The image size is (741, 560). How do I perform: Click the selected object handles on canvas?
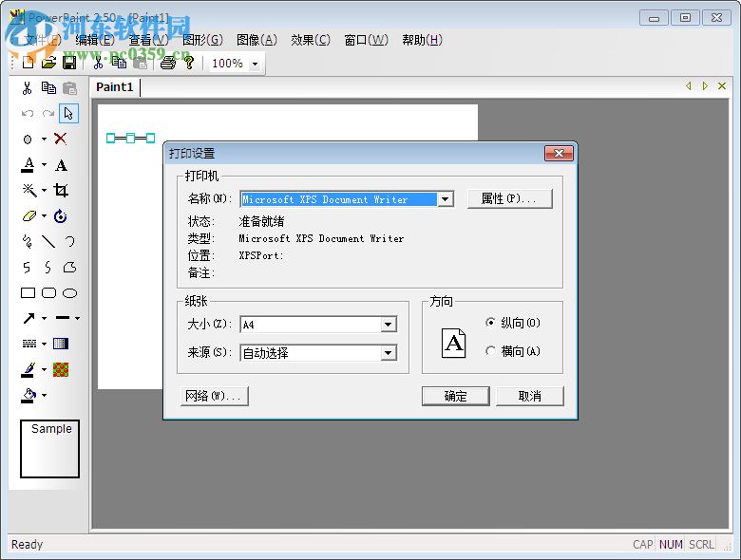pos(130,138)
